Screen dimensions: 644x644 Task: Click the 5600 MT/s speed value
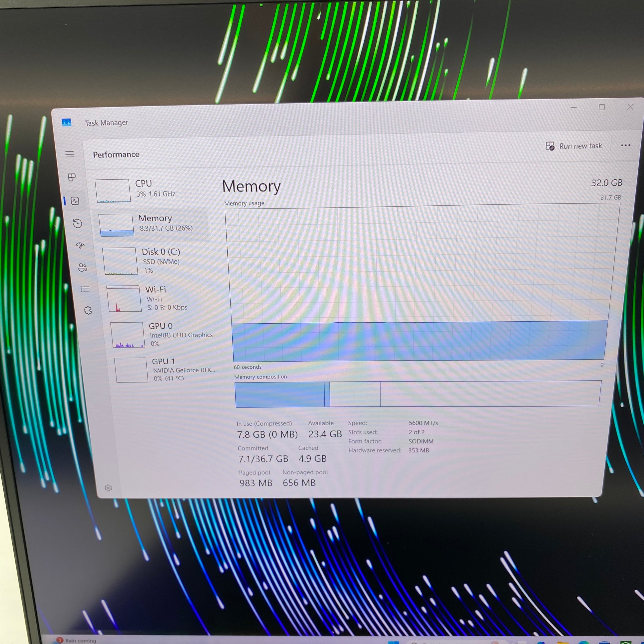pyautogui.click(x=423, y=423)
